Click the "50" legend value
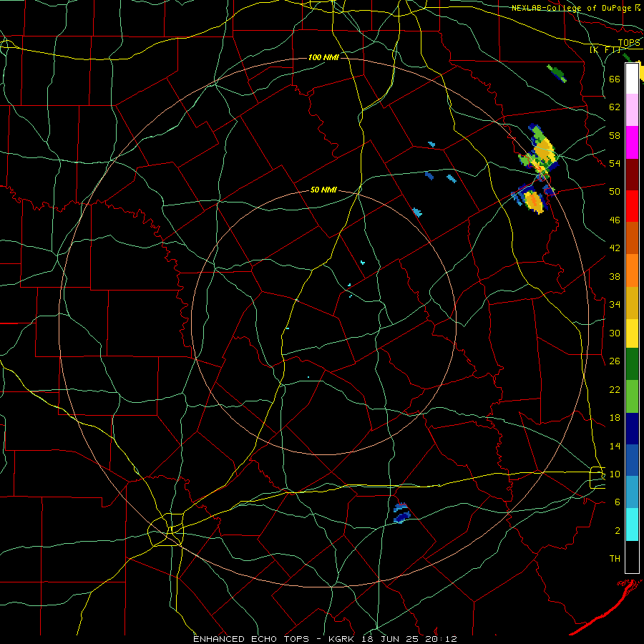Image resolution: width=644 pixels, height=644 pixels. 615,192
